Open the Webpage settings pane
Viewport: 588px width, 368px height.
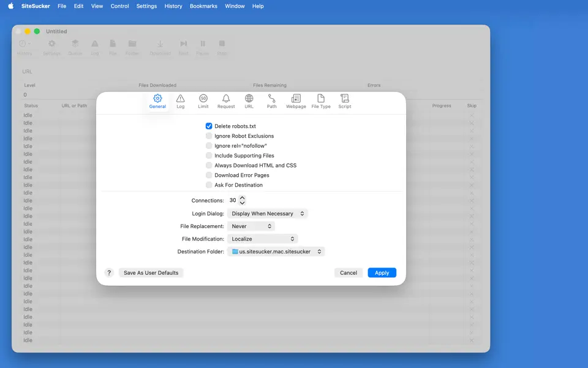point(296,101)
